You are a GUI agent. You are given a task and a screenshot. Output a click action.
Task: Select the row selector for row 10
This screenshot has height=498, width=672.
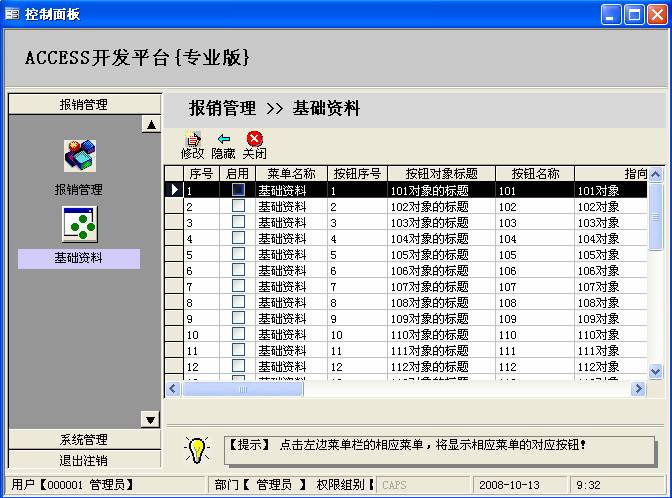click(174, 334)
